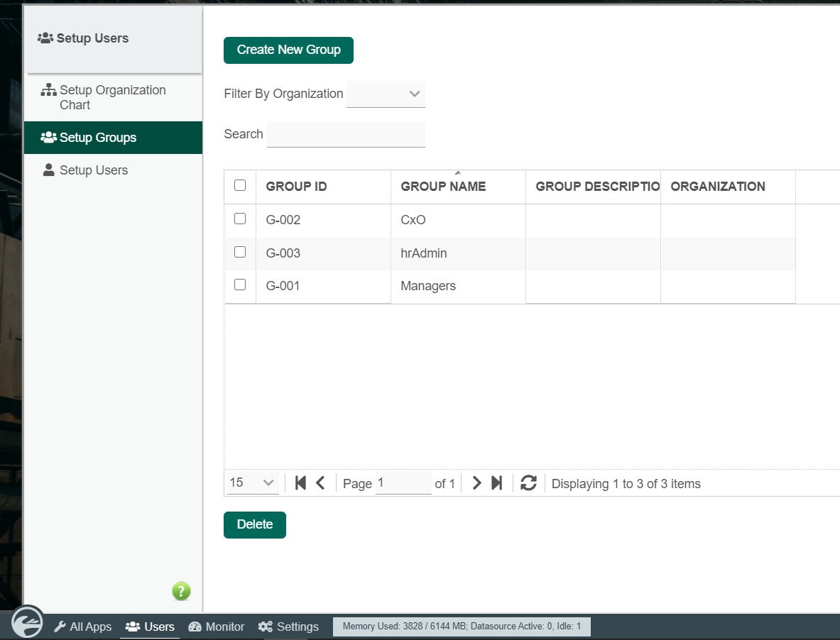Screen dimensions: 840x640
Task: Open Setup Organization Chart in sidebar
Action: point(112,97)
